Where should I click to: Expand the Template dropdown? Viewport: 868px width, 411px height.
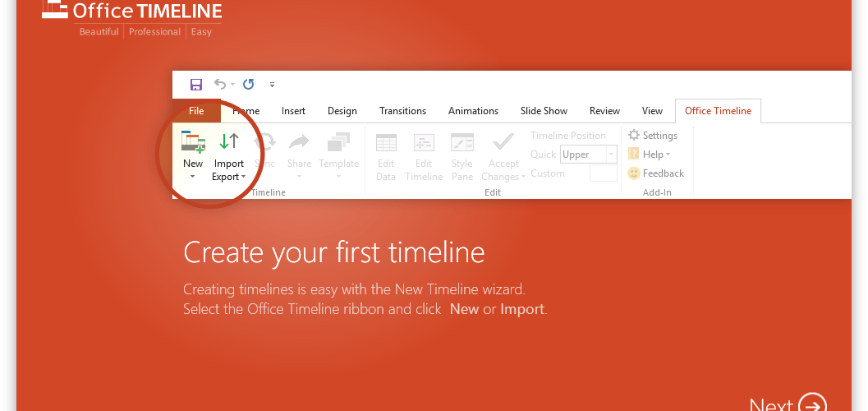[339, 177]
